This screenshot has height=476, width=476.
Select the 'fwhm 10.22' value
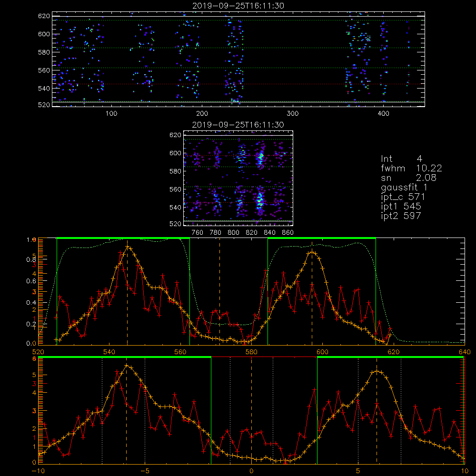coord(411,168)
